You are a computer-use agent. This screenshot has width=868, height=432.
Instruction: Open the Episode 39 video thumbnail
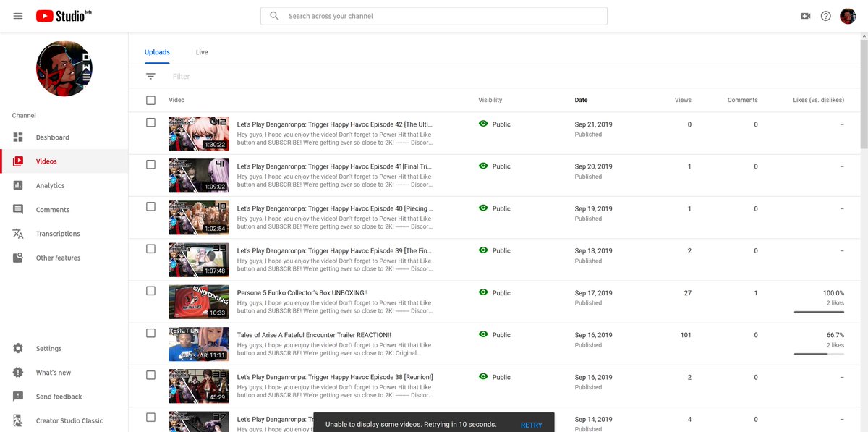pos(199,259)
